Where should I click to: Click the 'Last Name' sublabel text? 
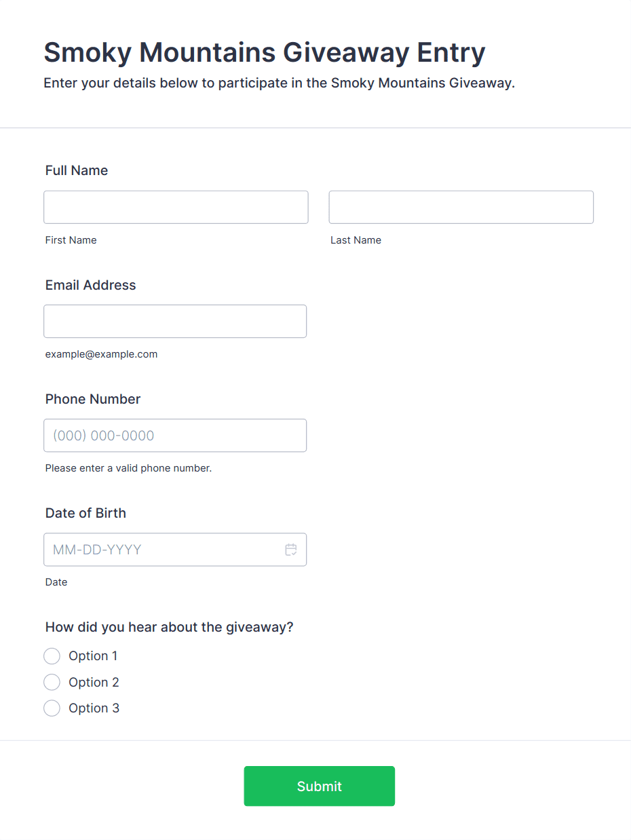pyautogui.click(x=356, y=240)
